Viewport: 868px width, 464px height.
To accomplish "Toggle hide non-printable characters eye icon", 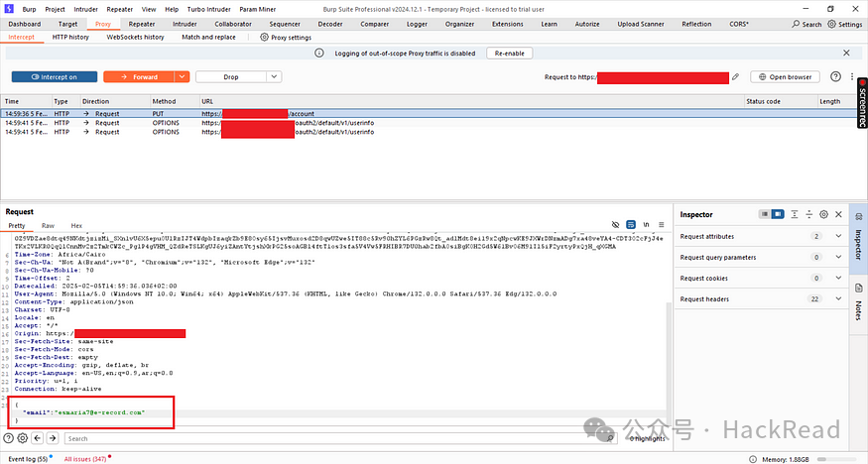I will click(x=615, y=224).
